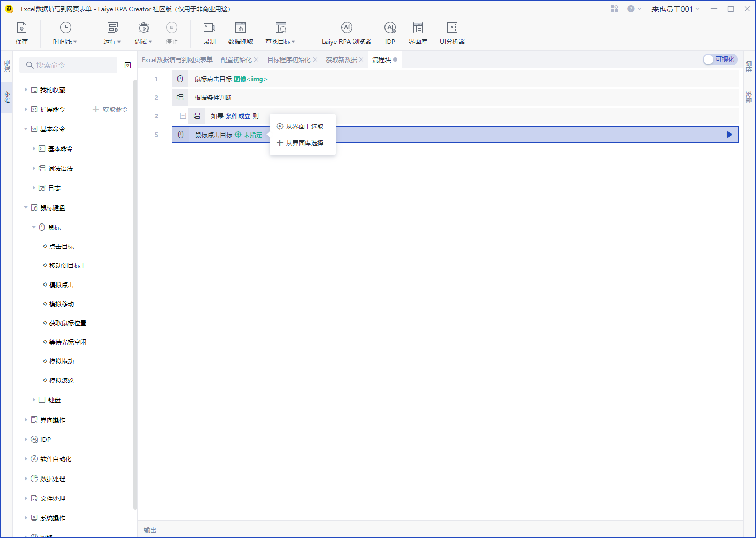Expand the 扩展命令 category
This screenshot has height=538, width=756.
click(x=26, y=109)
